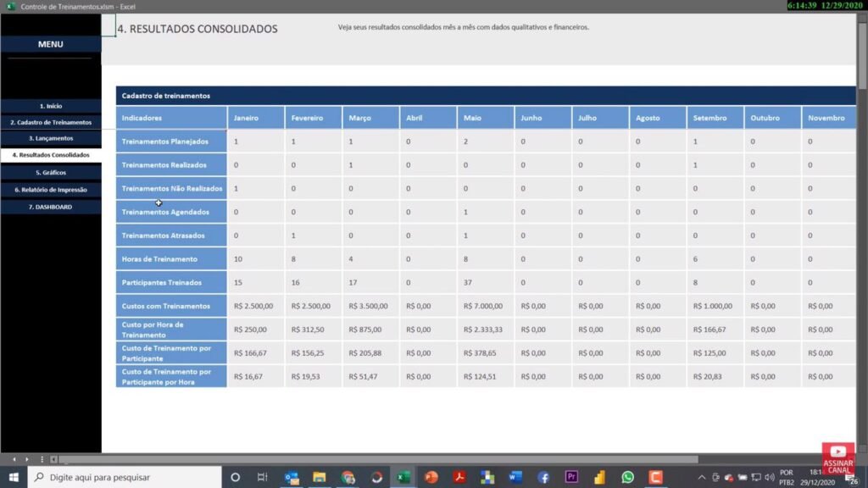Open PowerPoint from the taskbar
Image resolution: width=868 pixels, height=488 pixels.
431,477
